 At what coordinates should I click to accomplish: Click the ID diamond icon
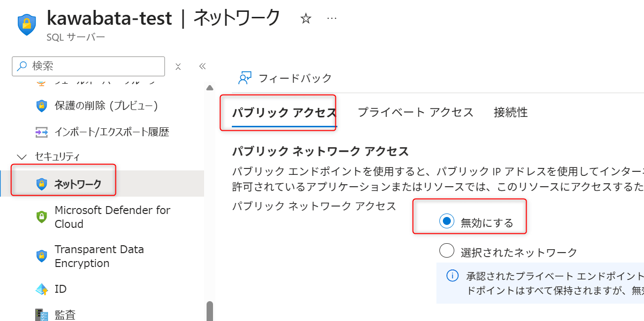42,289
